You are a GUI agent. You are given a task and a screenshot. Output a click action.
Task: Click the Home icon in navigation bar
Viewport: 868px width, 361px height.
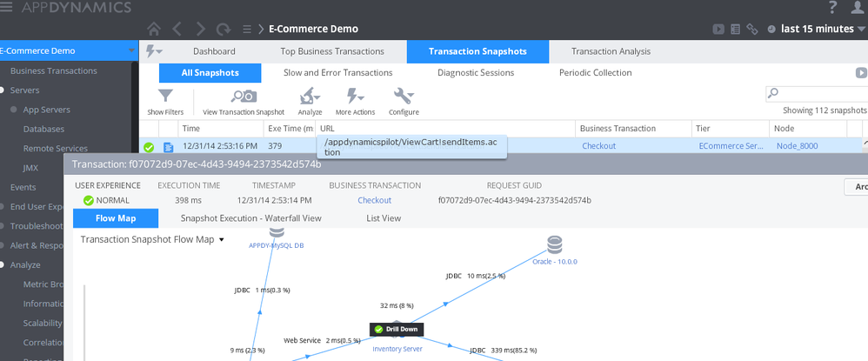click(154, 29)
